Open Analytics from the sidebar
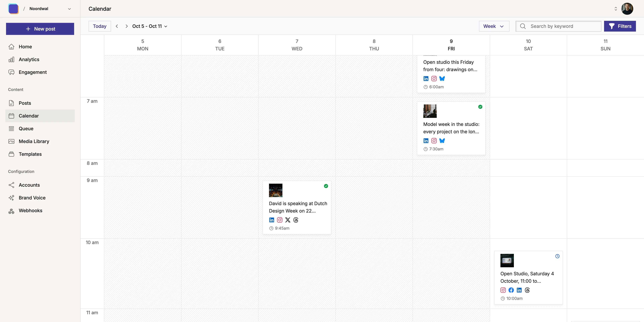 [x=40, y=59]
